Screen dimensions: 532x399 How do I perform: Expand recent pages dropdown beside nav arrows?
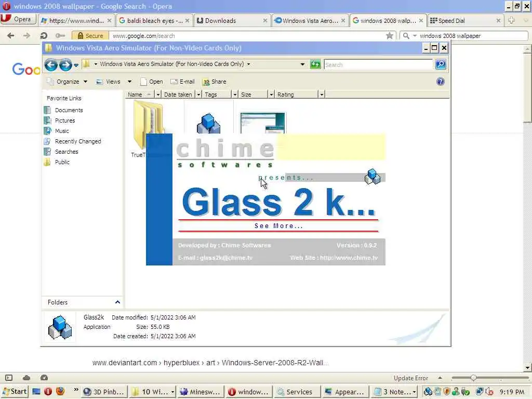coord(76,65)
